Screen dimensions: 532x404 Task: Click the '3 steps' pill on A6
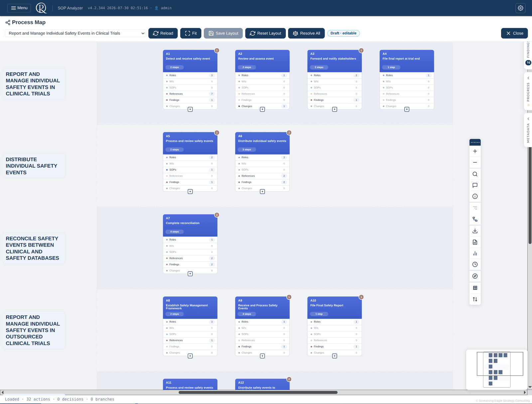(247, 149)
